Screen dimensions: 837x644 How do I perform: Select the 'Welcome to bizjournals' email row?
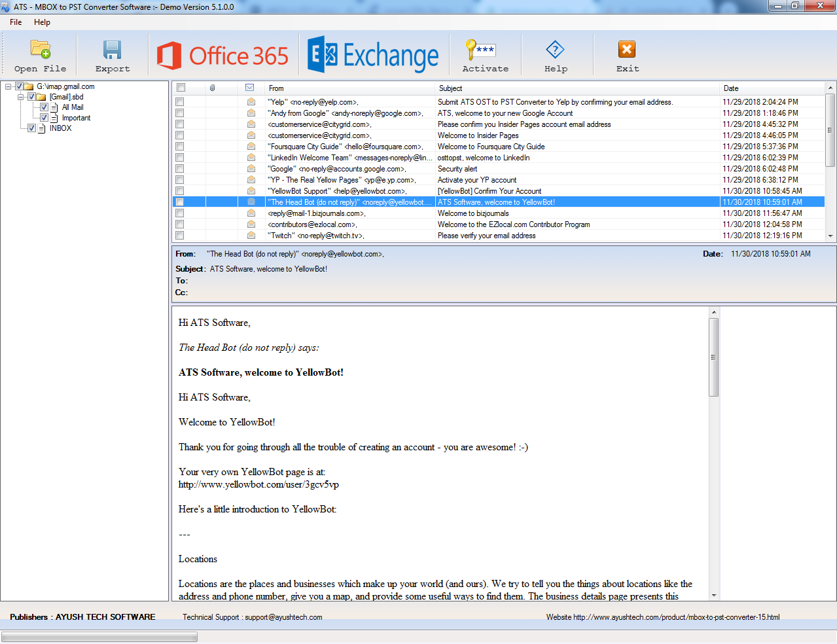point(499,213)
